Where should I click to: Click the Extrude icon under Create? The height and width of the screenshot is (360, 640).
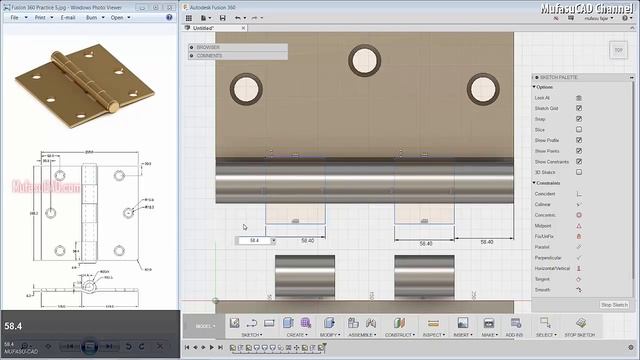[288, 323]
